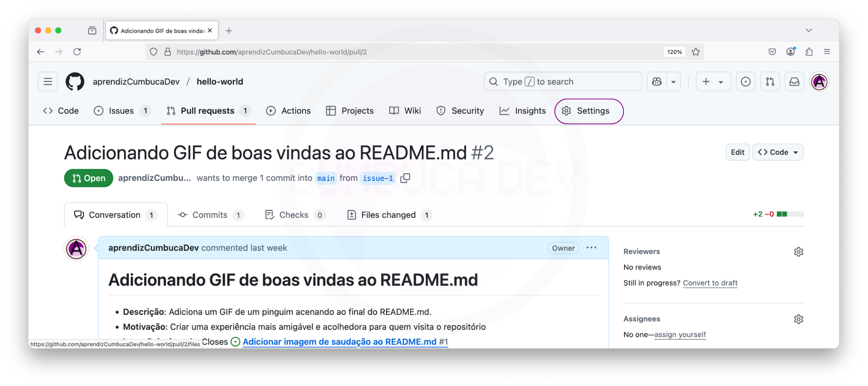Focus the Type to search field
Image resolution: width=868 pixels, height=386 pixels.
pyautogui.click(x=562, y=82)
